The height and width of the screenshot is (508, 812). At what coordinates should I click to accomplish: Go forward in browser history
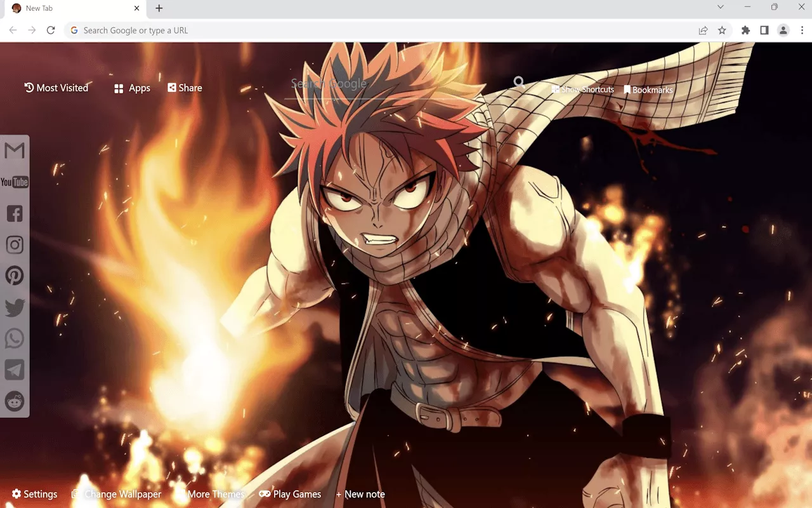[32, 30]
